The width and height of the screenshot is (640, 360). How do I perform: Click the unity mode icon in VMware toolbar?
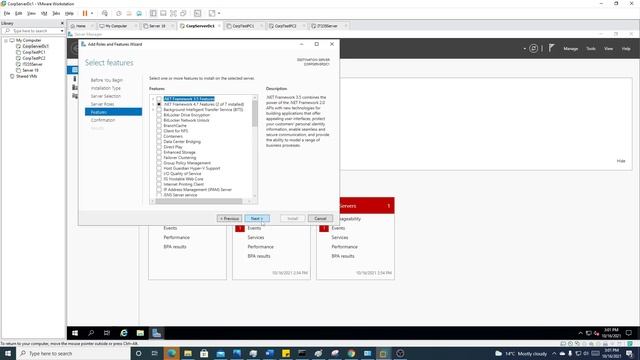click(183, 13)
